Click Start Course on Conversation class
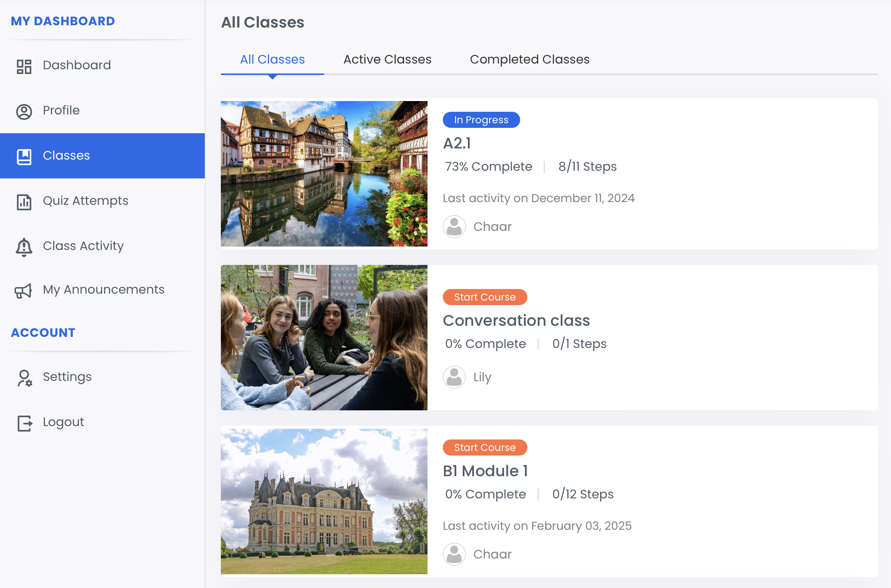Image resolution: width=891 pixels, height=588 pixels. 485,297
